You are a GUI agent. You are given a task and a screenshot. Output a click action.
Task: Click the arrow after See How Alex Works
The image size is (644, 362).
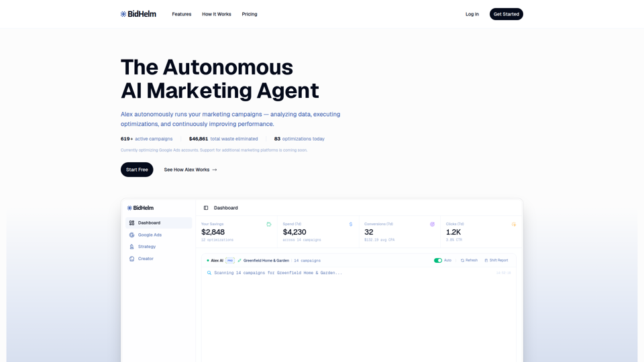pyautogui.click(x=215, y=170)
